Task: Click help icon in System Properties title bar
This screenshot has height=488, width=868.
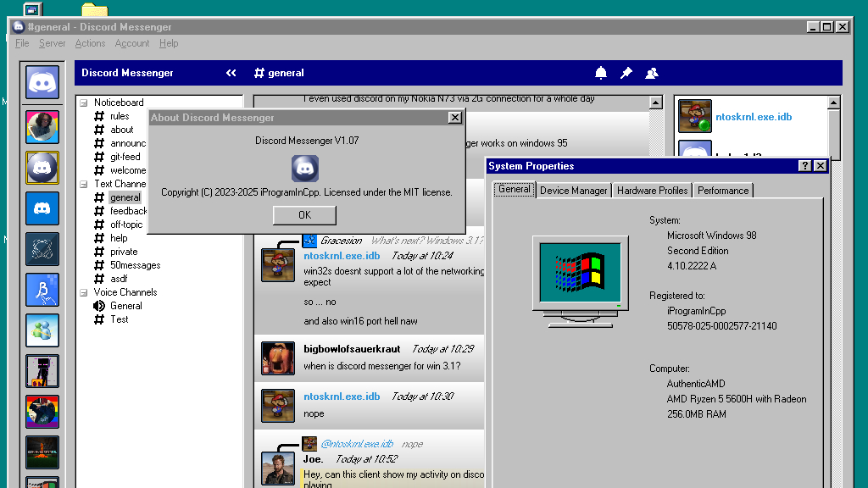Action: [x=805, y=166]
